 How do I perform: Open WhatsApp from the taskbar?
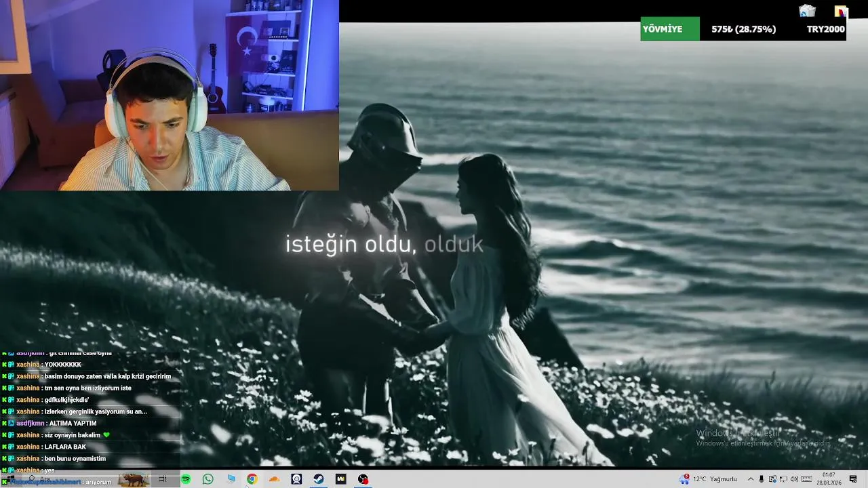pos(208,479)
